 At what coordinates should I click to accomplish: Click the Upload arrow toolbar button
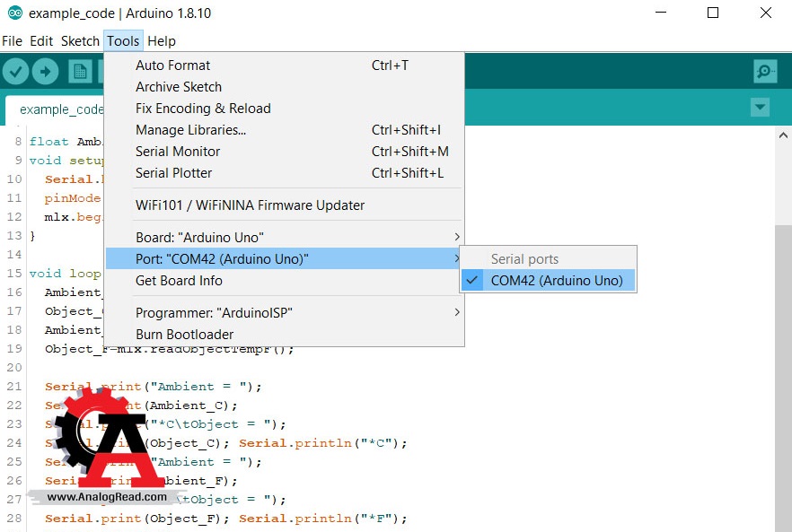pos(45,71)
